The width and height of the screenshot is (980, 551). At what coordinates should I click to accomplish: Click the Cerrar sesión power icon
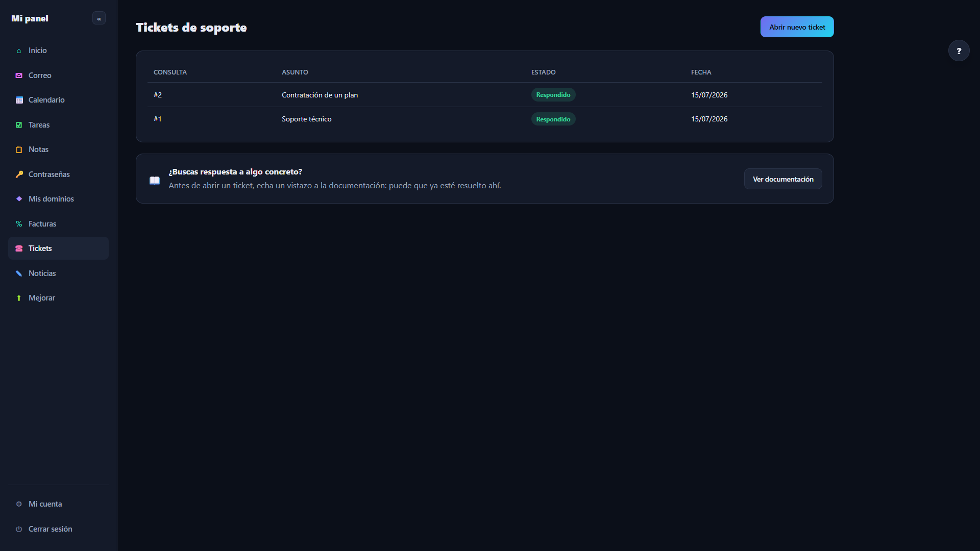(x=19, y=529)
